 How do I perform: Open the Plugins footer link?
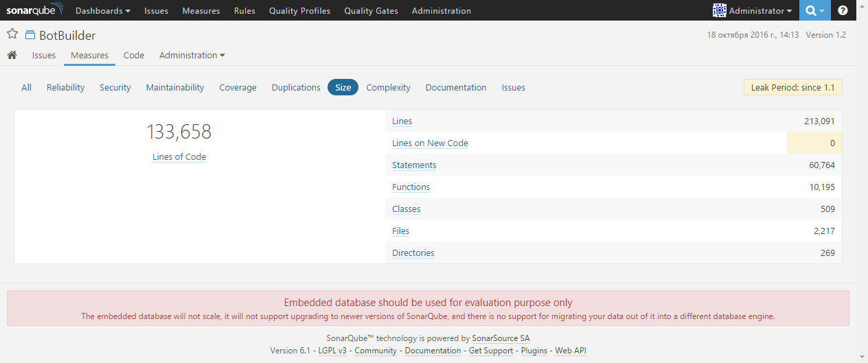[534, 351]
